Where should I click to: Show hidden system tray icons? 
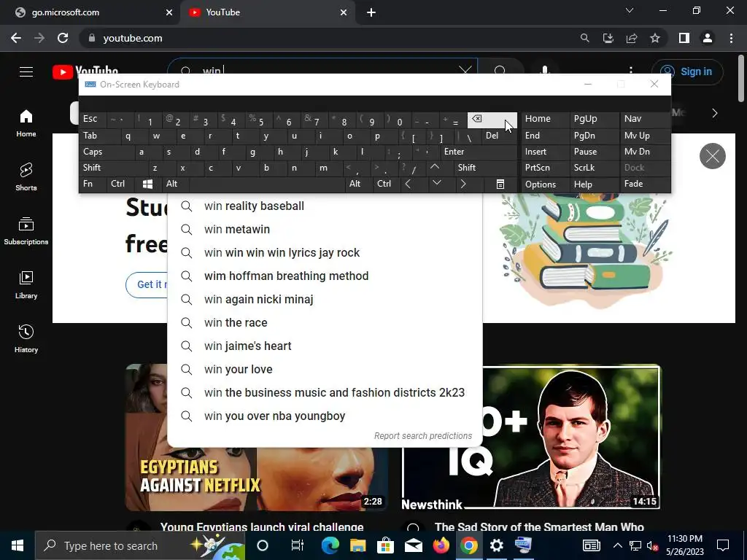click(x=617, y=545)
